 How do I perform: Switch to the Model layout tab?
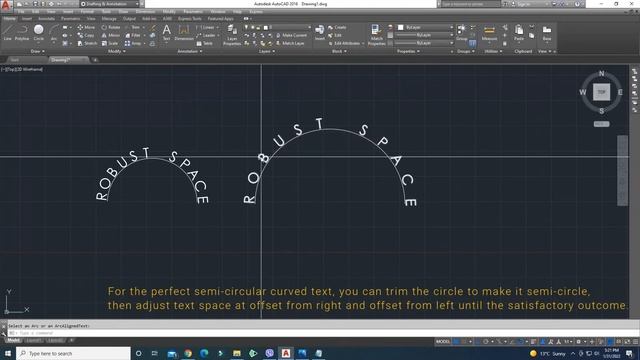[x=13, y=340]
